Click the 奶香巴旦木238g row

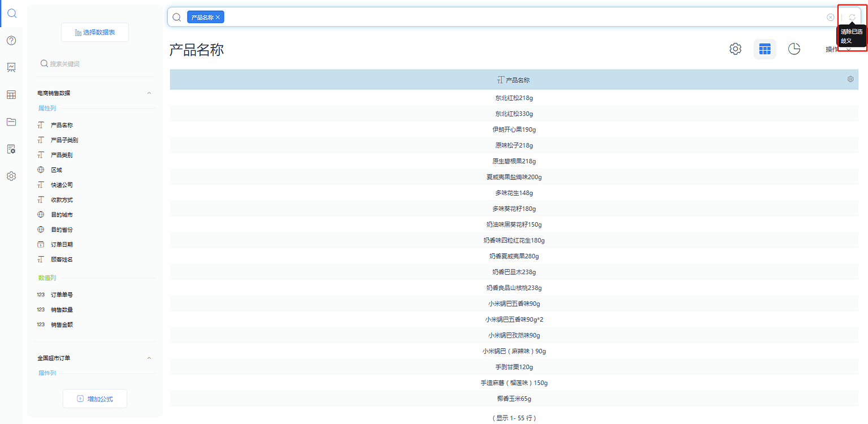514,272
